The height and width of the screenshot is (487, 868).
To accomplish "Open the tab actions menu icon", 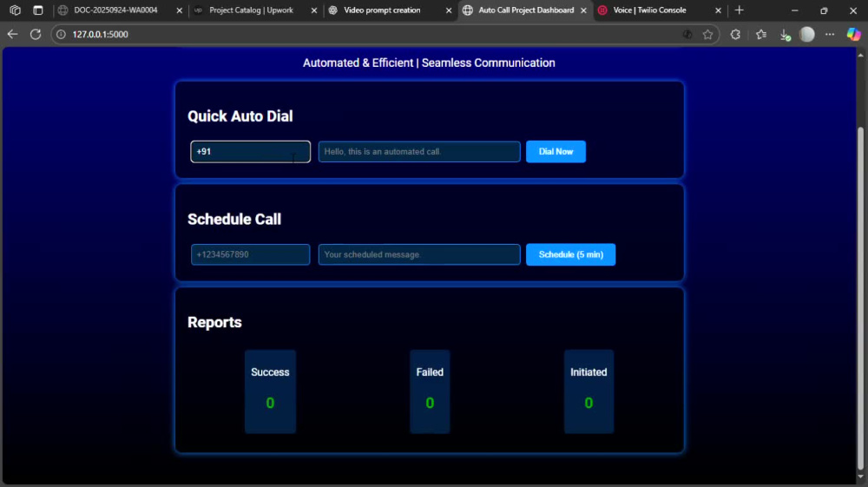I will [37, 10].
